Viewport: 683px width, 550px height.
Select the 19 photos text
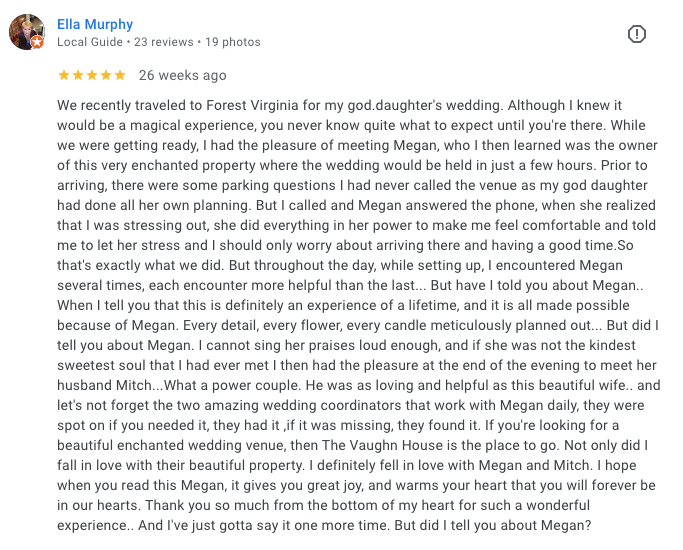(x=233, y=42)
